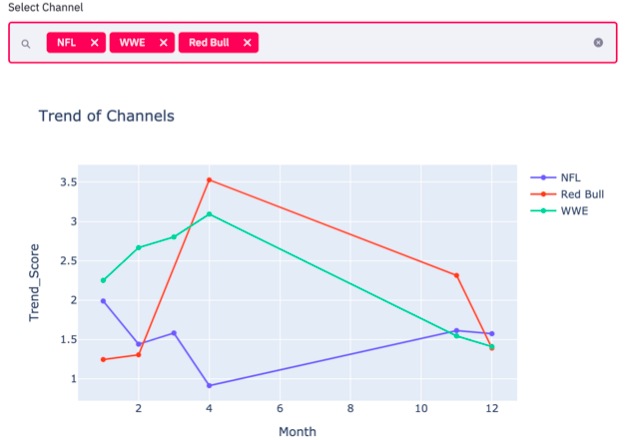Toggle Red Bull trace in the legend
This screenshot has width=626, height=440.
click(x=580, y=194)
